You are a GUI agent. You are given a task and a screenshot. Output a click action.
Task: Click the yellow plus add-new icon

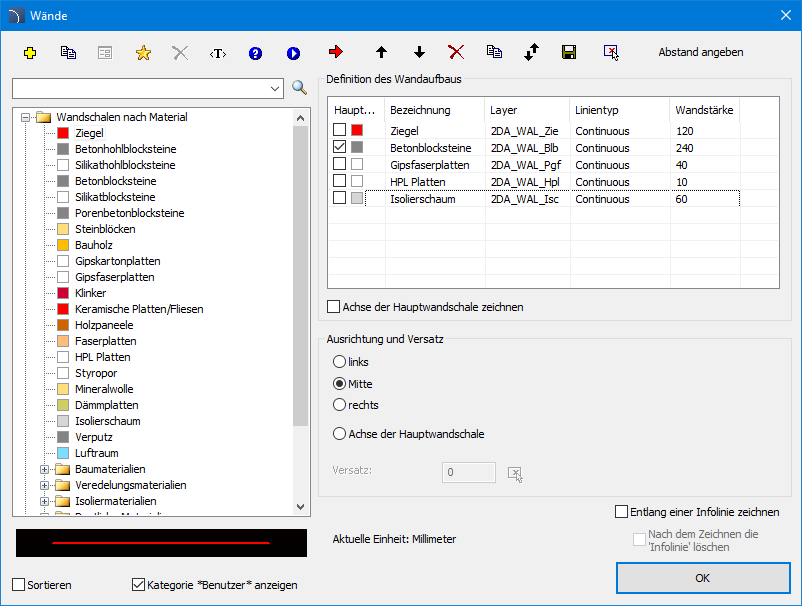(30, 52)
